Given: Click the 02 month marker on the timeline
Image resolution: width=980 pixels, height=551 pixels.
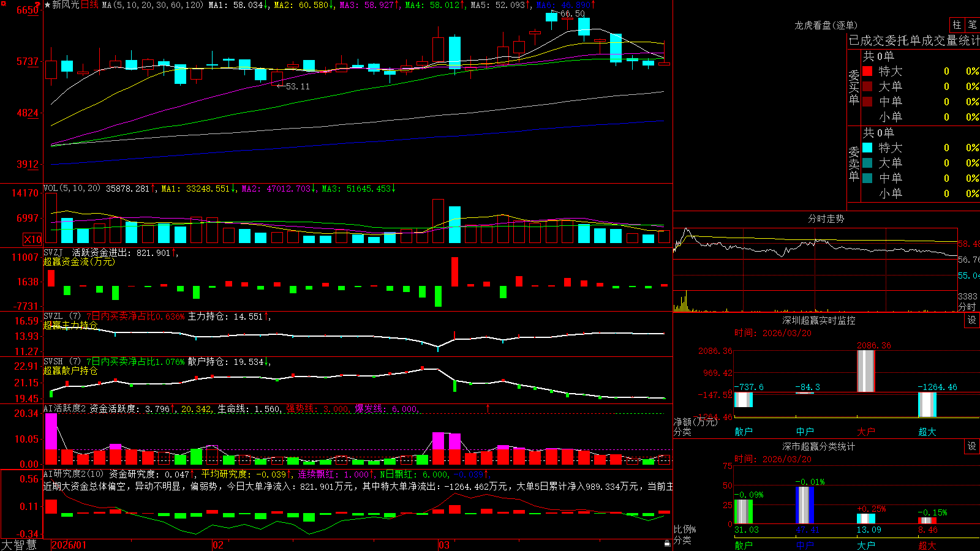Looking at the screenshot, I should [218, 545].
